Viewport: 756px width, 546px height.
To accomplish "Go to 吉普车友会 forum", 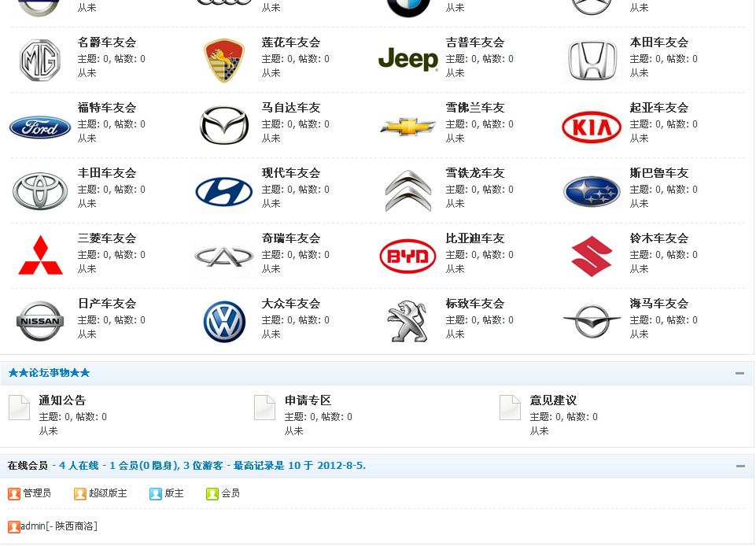I will click(x=475, y=42).
